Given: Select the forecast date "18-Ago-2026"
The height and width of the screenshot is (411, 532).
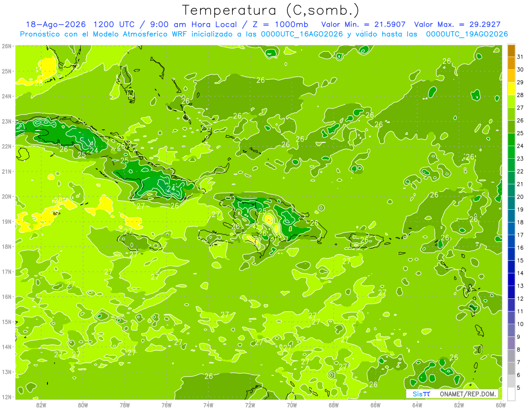Looking at the screenshot, I should point(55,24).
